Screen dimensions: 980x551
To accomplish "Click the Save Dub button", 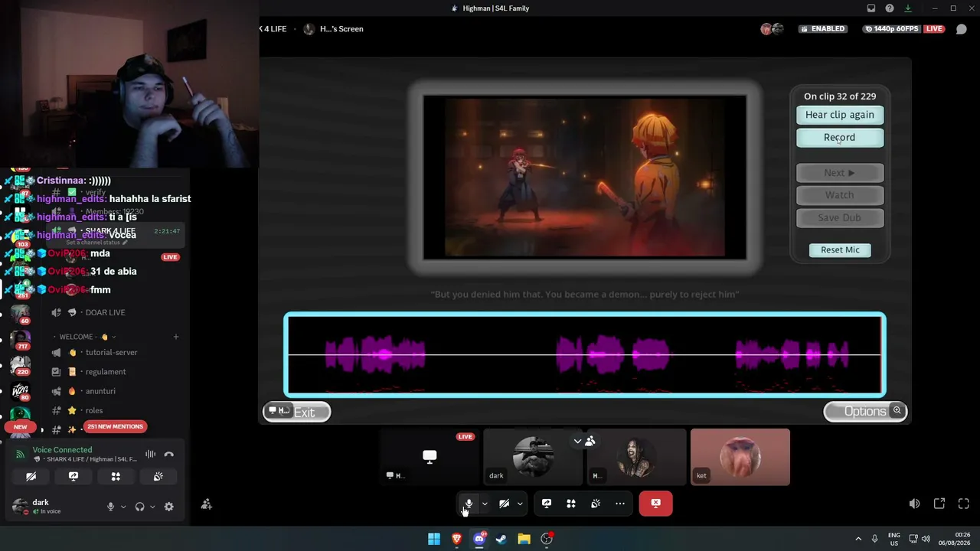I will click(840, 218).
